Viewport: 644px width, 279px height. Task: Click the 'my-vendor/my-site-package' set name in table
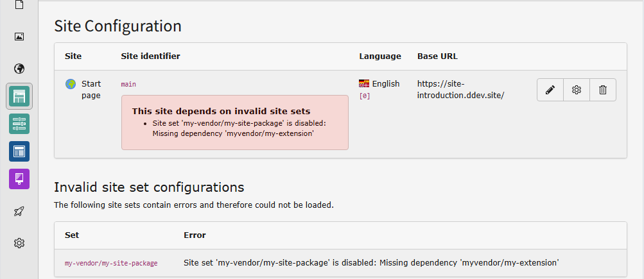point(111,263)
